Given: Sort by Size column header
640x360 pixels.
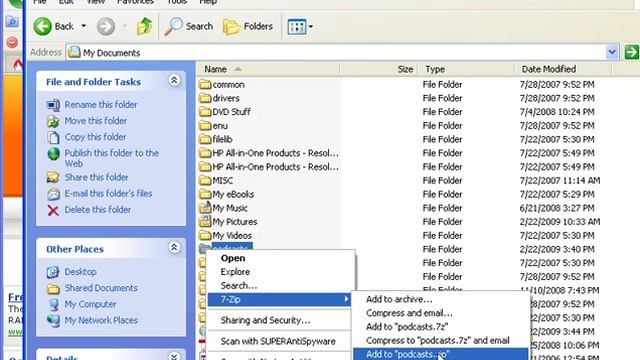Looking at the screenshot, I should (x=379, y=69).
